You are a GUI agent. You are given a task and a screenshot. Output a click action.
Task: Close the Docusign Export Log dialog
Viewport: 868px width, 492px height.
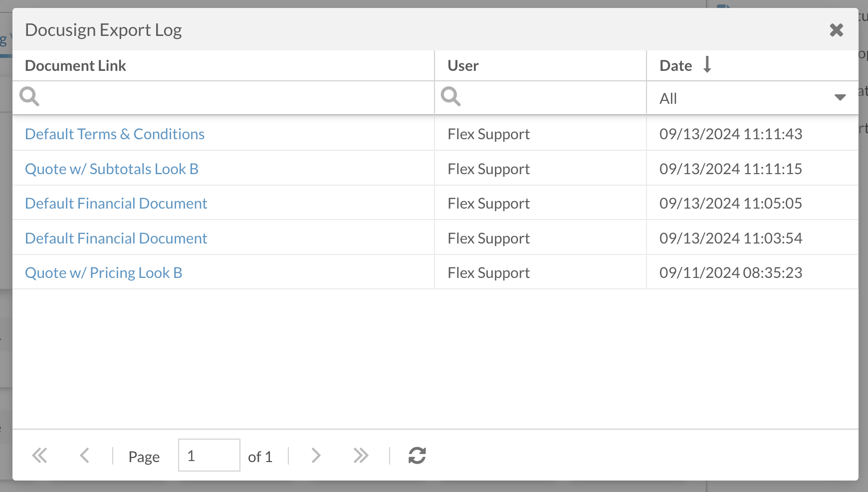pos(836,30)
